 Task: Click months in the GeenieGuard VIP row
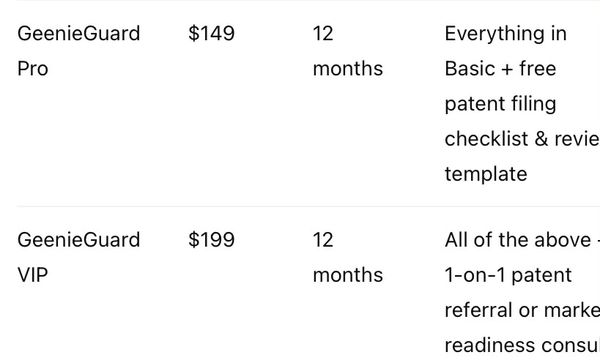point(347,275)
